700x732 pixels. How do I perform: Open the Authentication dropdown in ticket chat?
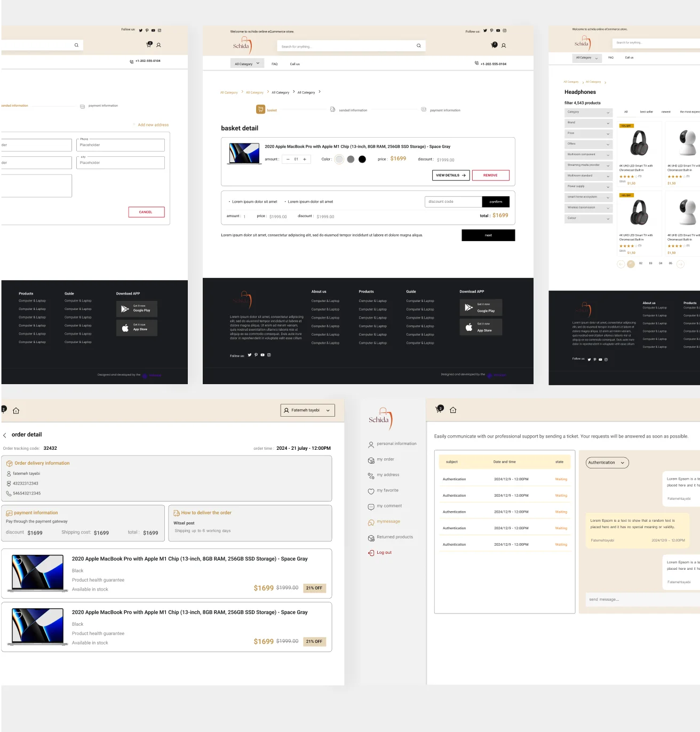607,463
